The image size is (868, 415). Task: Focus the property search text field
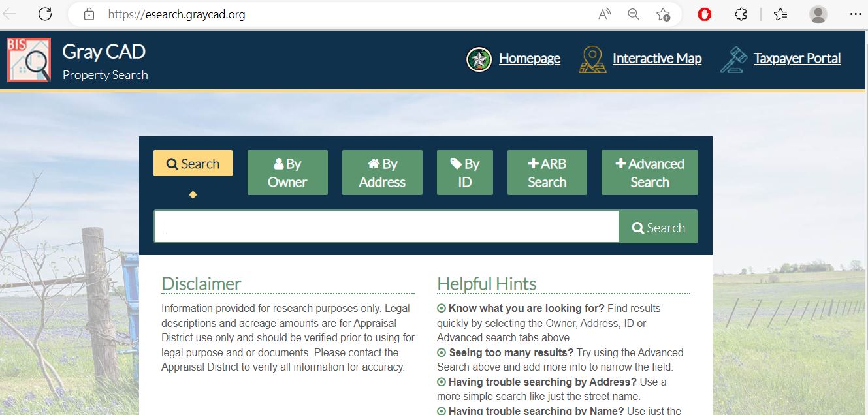coord(386,226)
